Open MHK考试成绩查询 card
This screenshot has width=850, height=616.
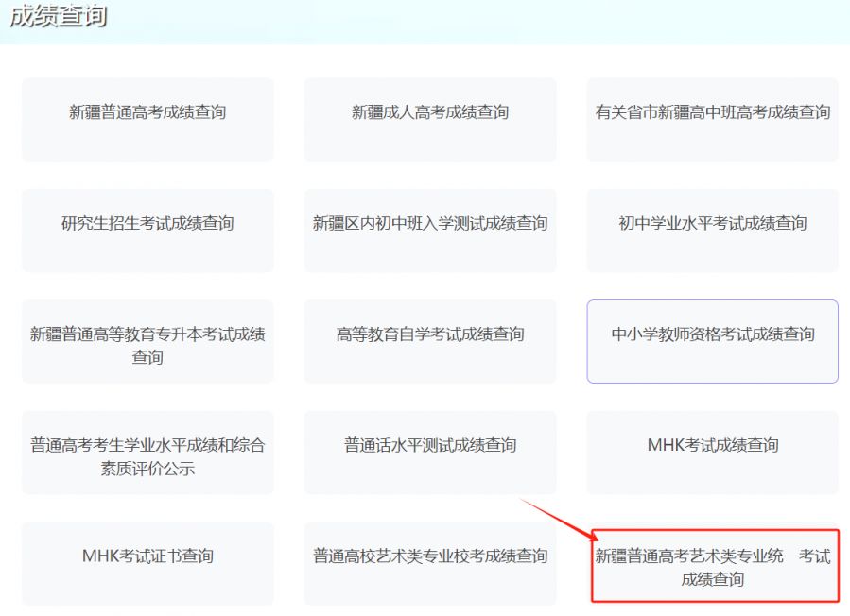tap(712, 453)
